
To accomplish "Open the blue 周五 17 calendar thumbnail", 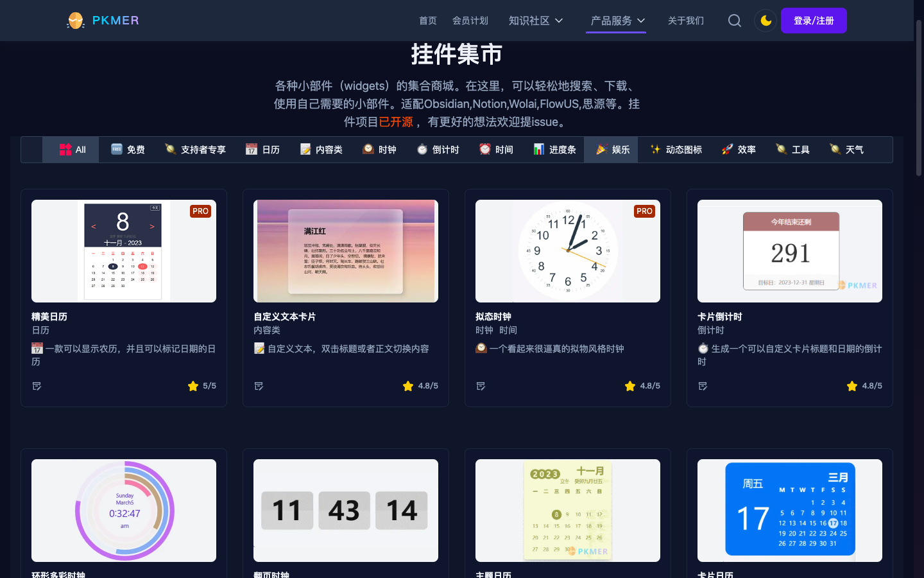I will pyautogui.click(x=790, y=511).
